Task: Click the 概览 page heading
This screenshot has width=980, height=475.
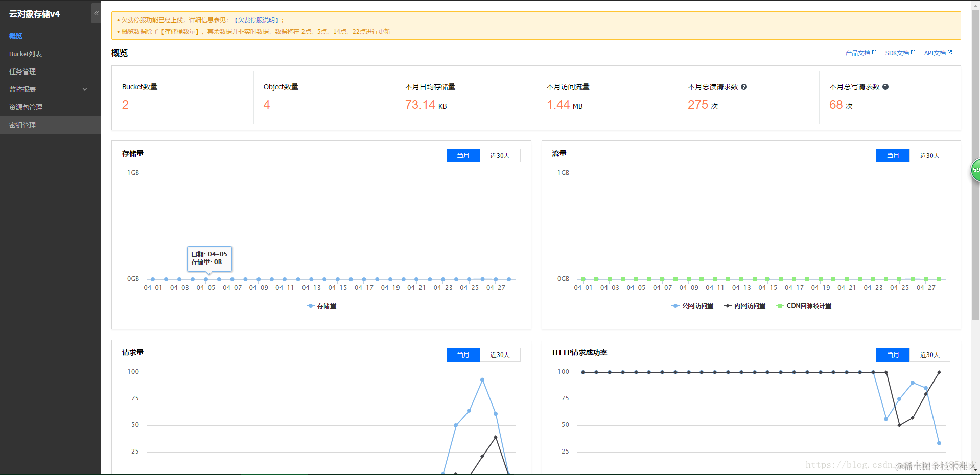Action: (120, 53)
